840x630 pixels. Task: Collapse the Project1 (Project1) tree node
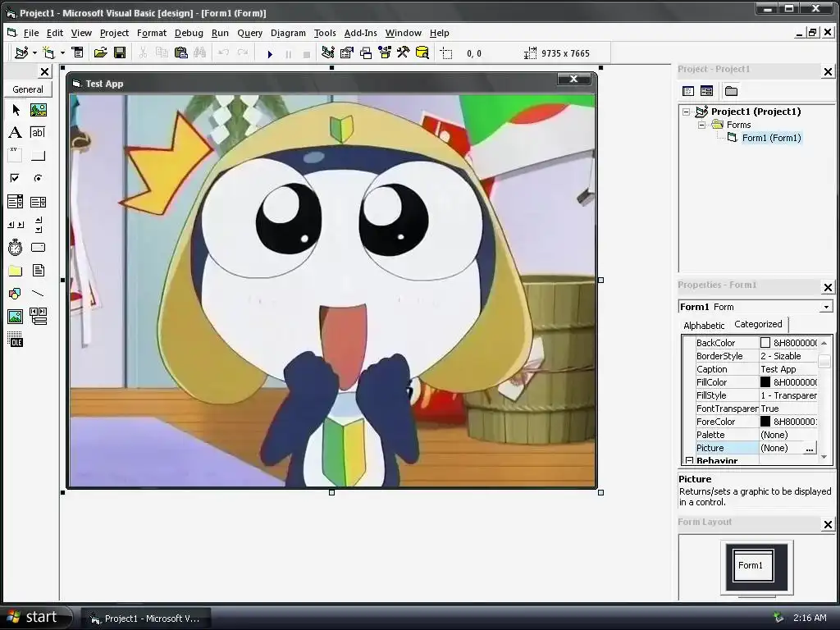point(686,112)
